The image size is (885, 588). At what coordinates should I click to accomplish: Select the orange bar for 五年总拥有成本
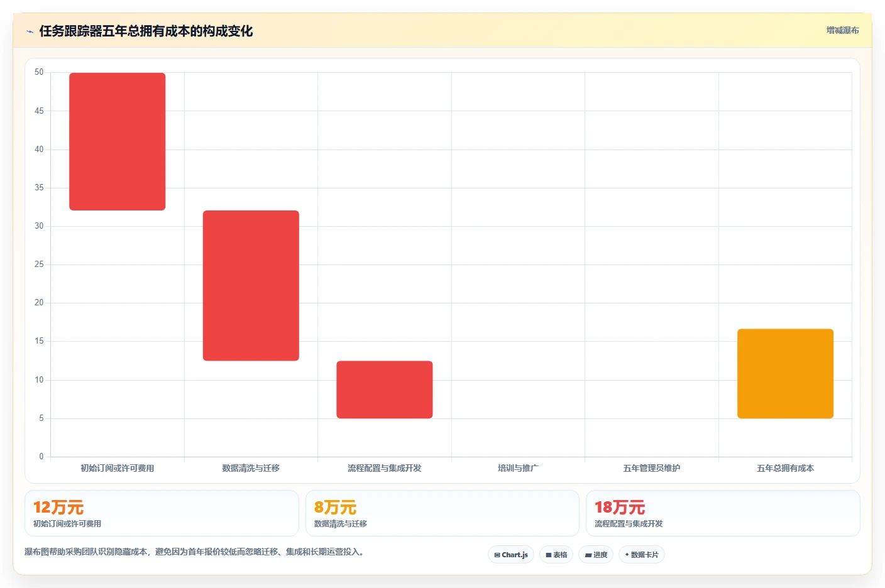(x=785, y=374)
